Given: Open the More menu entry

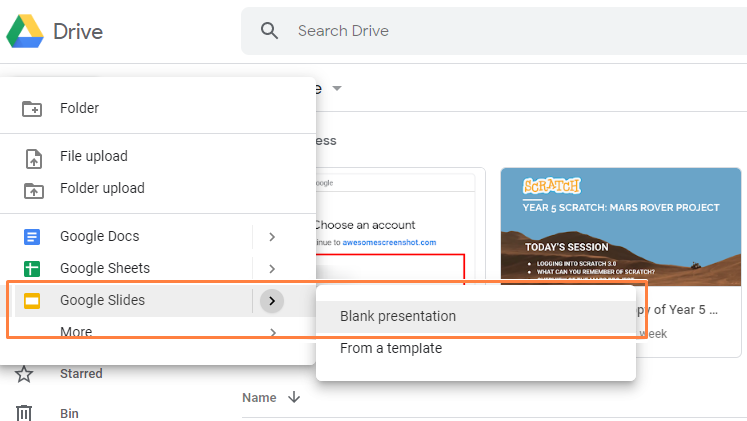Looking at the screenshot, I should (x=76, y=331).
